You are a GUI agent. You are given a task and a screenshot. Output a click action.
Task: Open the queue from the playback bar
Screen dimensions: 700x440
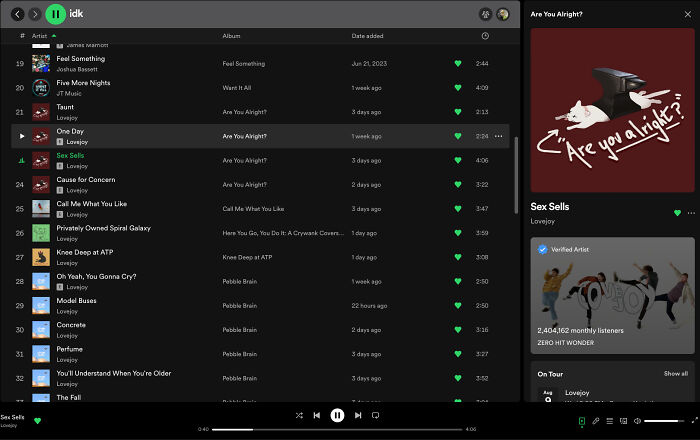pyautogui.click(x=609, y=421)
